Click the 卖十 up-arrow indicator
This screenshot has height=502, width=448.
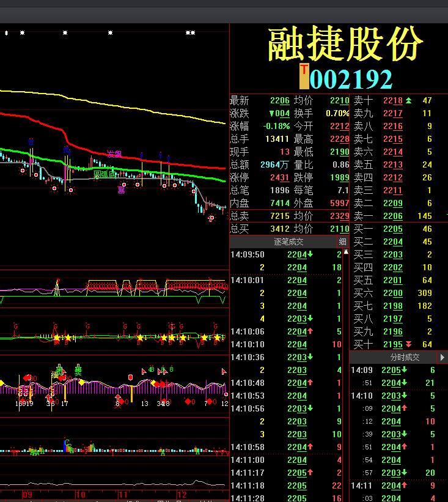point(409,100)
